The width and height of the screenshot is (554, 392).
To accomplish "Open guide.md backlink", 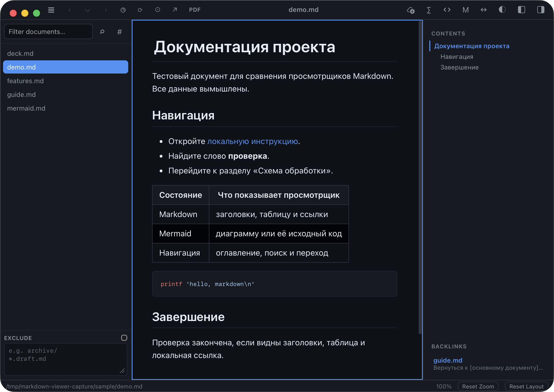I will point(448,360).
